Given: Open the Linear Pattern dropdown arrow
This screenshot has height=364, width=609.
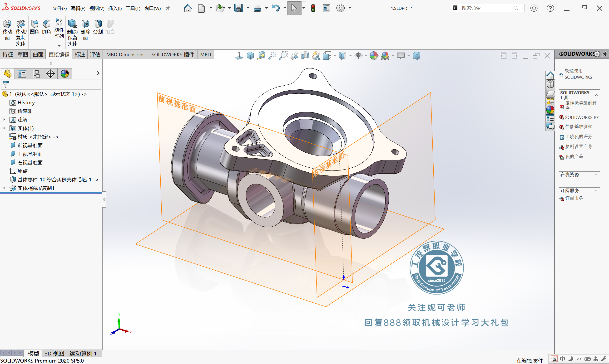Looking at the screenshot, I should coord(59,46).
